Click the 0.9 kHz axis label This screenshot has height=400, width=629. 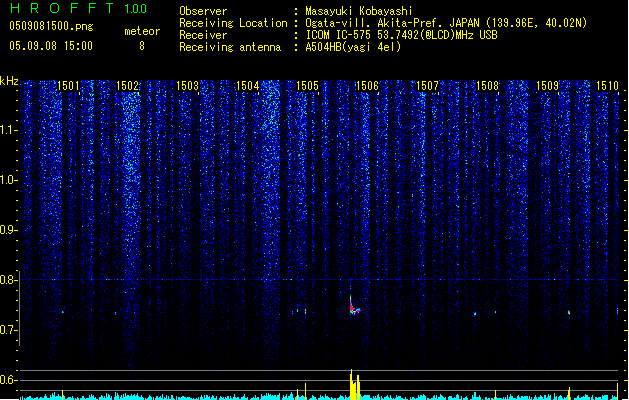[x=8, y=230]
